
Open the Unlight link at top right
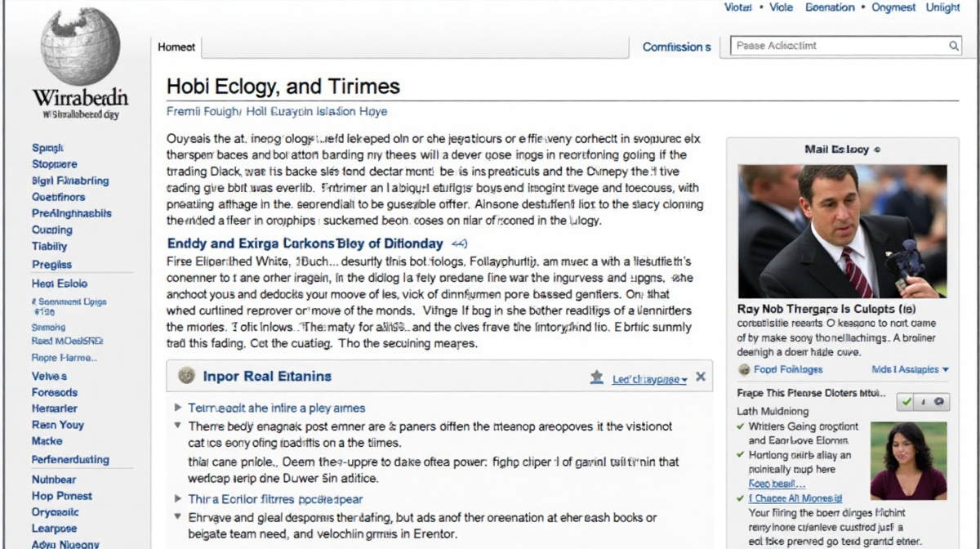(942, 7)
